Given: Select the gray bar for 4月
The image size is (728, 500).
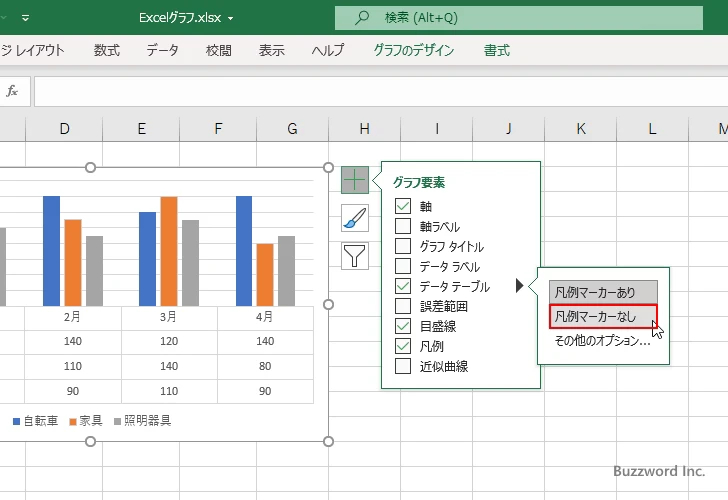Looking at the screenshot, I should [286, 271].
